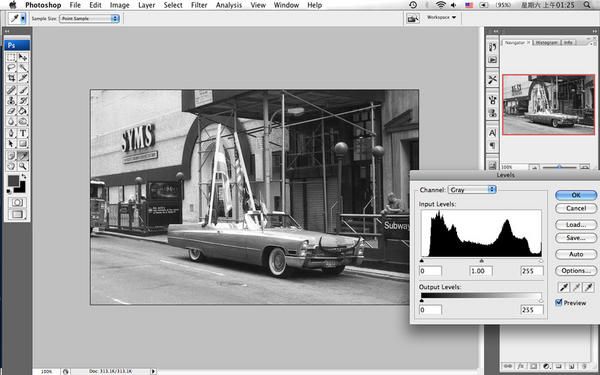600x375 pixels.
Task: Select the History Brush tool
Action: point(23,101)
